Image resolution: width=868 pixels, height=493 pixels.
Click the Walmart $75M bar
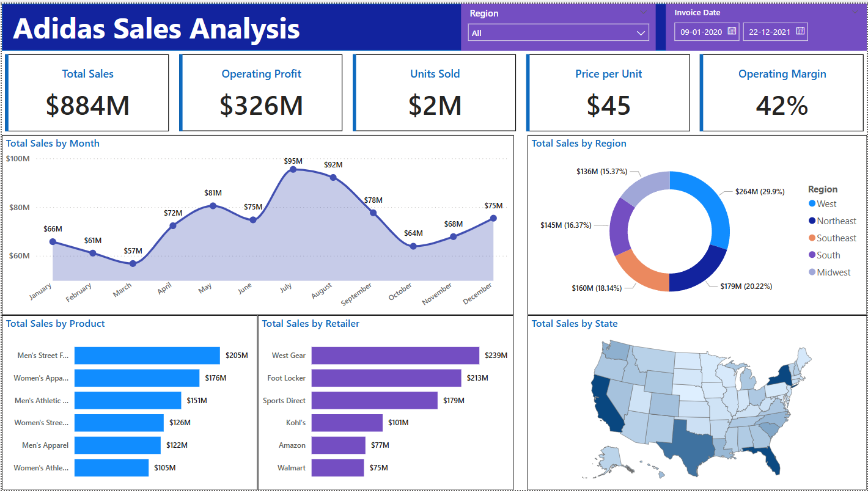[x=338, y=468]
